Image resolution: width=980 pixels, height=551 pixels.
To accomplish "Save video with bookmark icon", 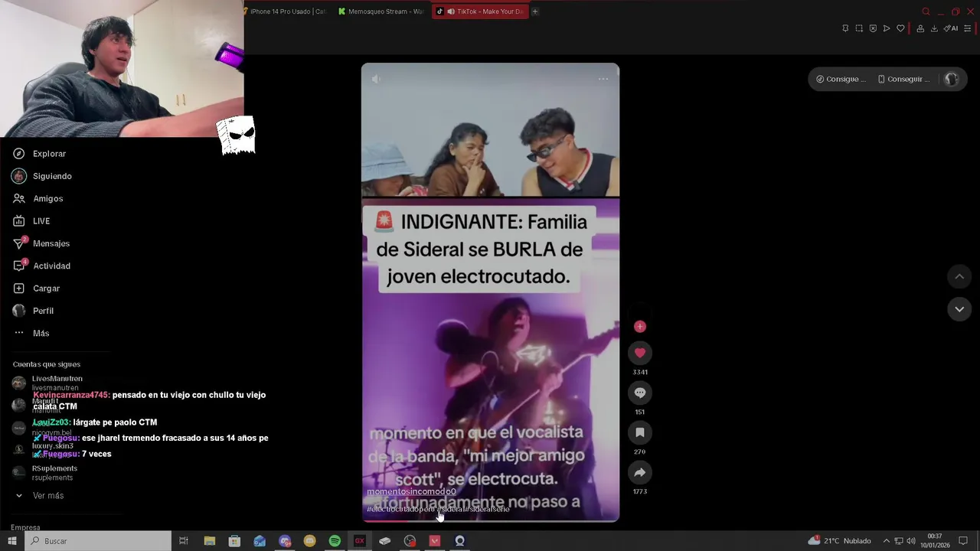I will click(x=640, y=432).
